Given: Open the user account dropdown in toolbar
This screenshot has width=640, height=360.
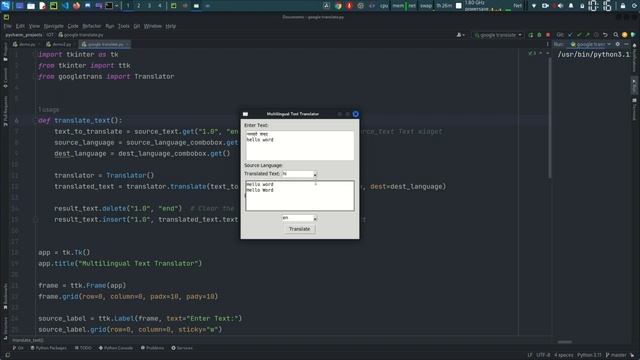Looking at the screenshot, I should pos(460,35).
